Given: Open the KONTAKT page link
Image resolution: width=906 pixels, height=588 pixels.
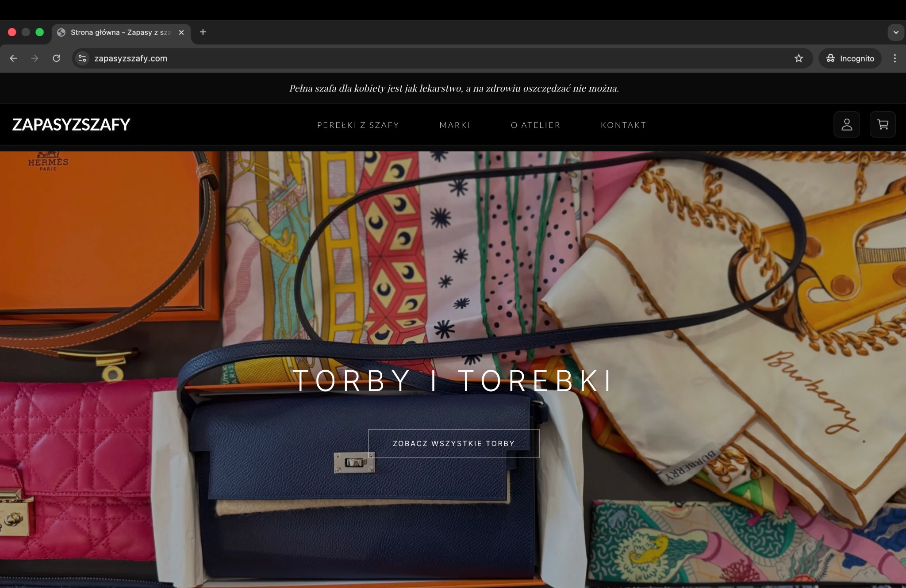Looking at the screenshot, I should click(623, 125).
